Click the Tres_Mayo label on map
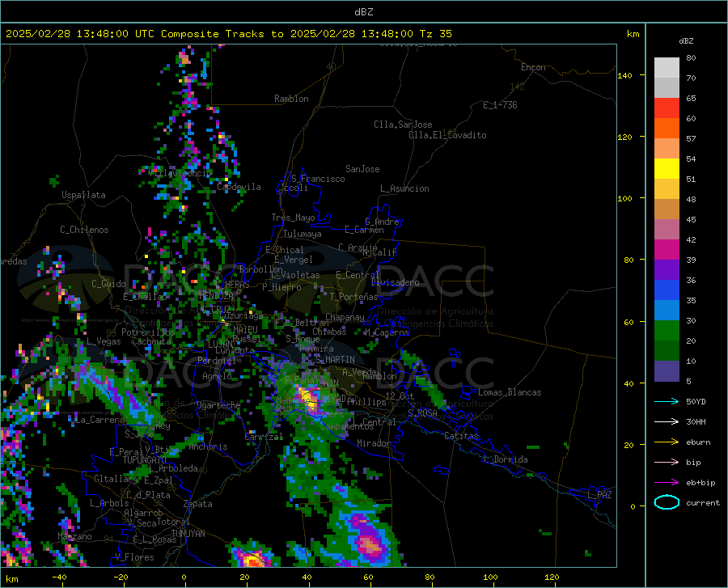The height and width of the screenshot is (588, 728). click(x=293, y=218)
